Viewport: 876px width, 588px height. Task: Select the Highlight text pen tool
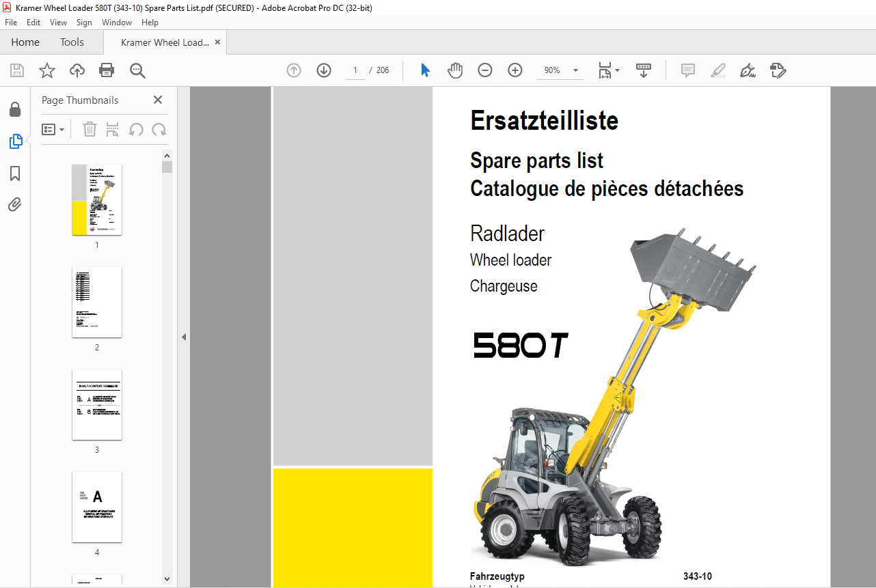[x=717, y=70]
